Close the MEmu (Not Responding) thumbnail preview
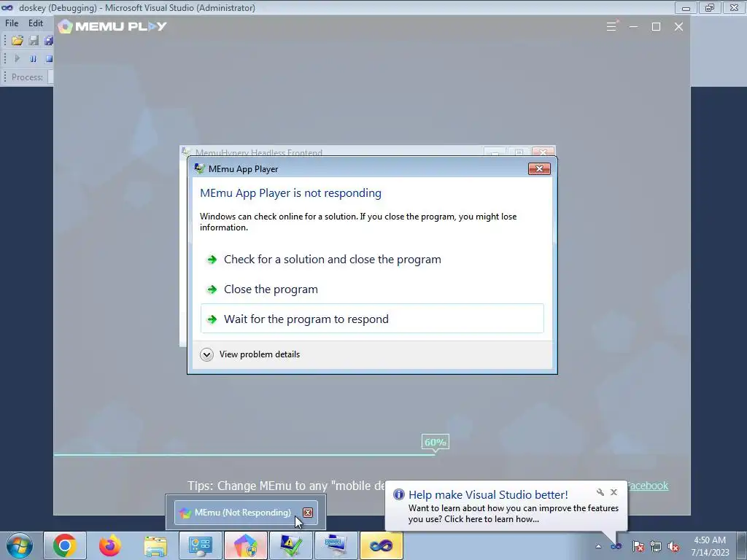This screenshot has height=560, width=747. coord(308,513)
